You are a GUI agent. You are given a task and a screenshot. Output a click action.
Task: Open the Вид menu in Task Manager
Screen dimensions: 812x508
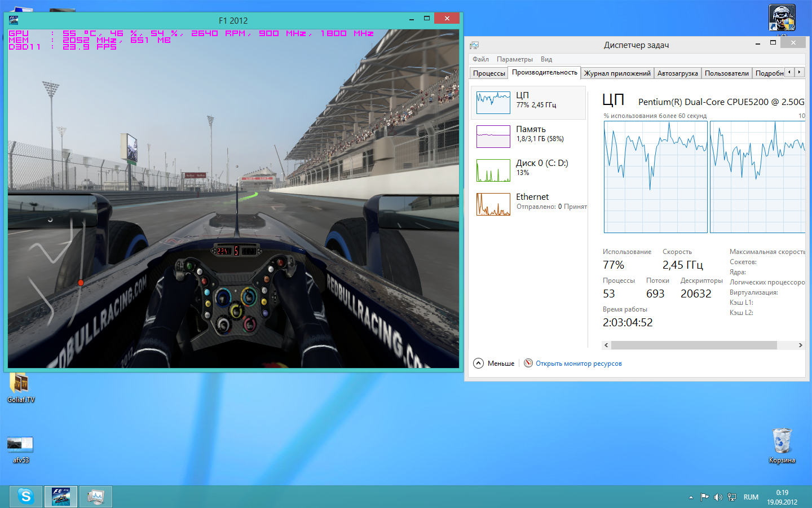click(x=546, y=59)
